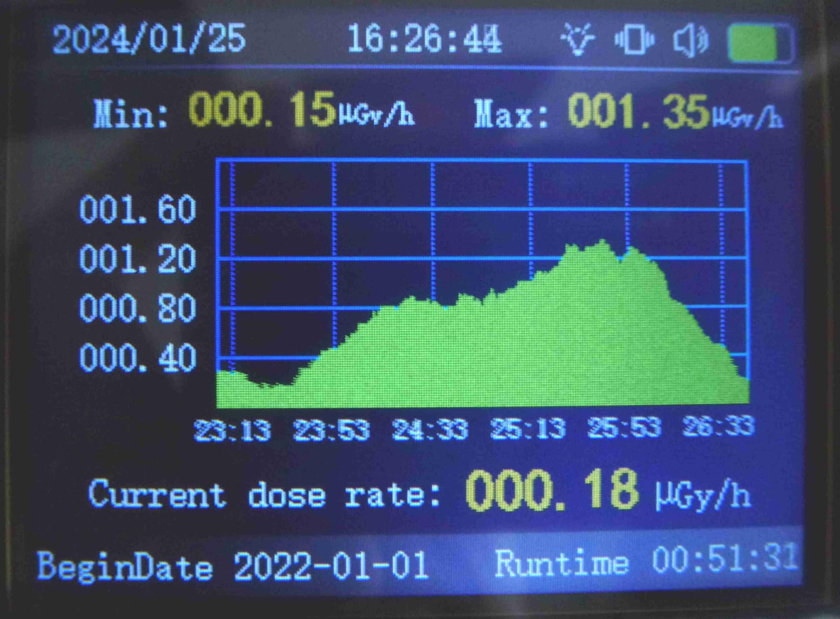The image size is (840, 619).
Task: Tap the vibration alert status icon
Action: [x=634, y=39]
